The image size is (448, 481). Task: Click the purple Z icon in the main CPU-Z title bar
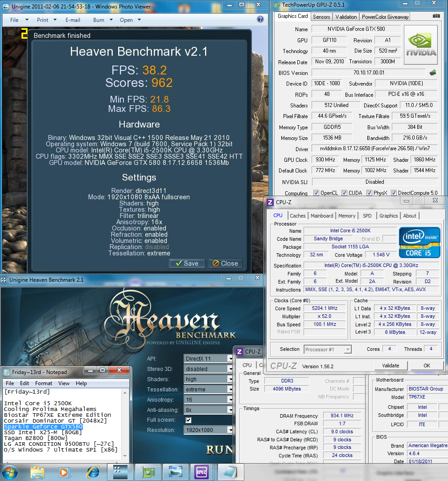tap(270, 202)
